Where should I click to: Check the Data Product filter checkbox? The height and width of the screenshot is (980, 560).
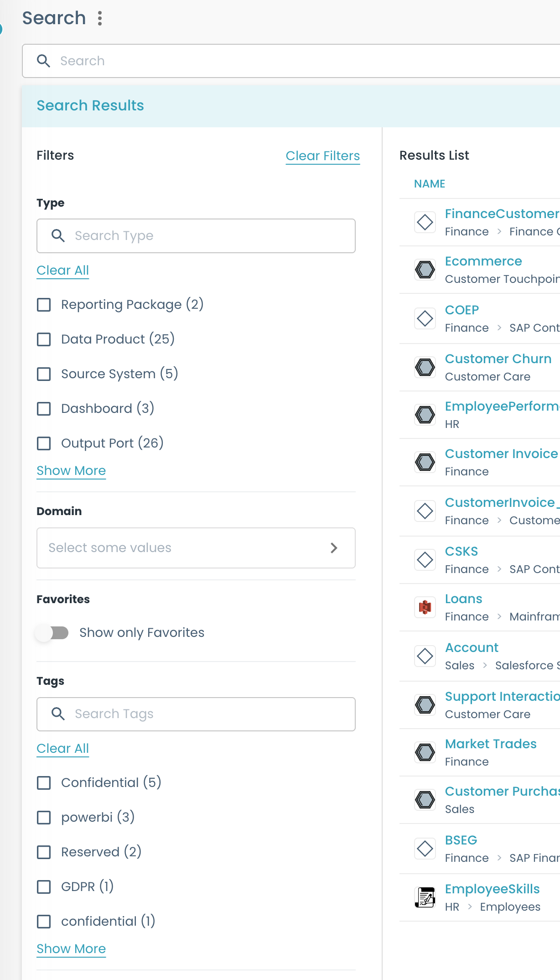pyautogui.click(x=44, y=339)
